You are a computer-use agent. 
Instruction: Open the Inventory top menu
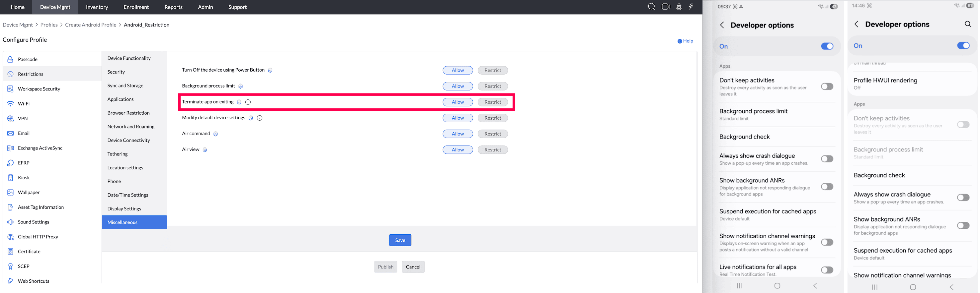tap(97, 7)
